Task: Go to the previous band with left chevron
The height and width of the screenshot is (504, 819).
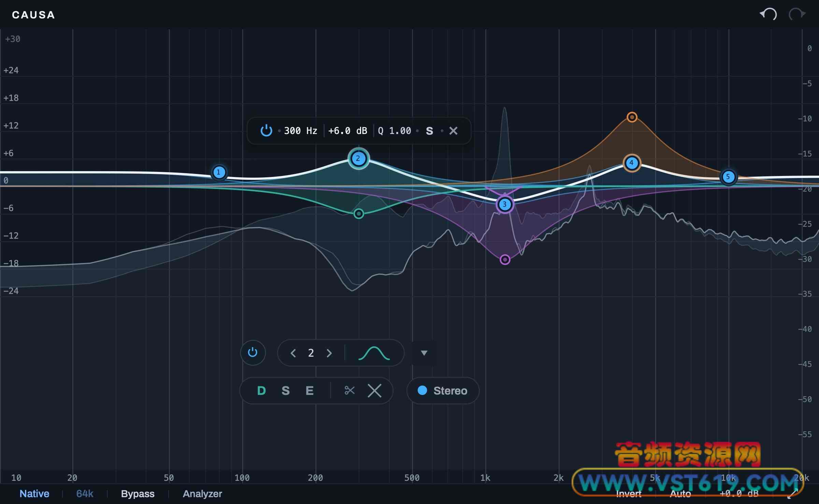Action: [293, 353]
